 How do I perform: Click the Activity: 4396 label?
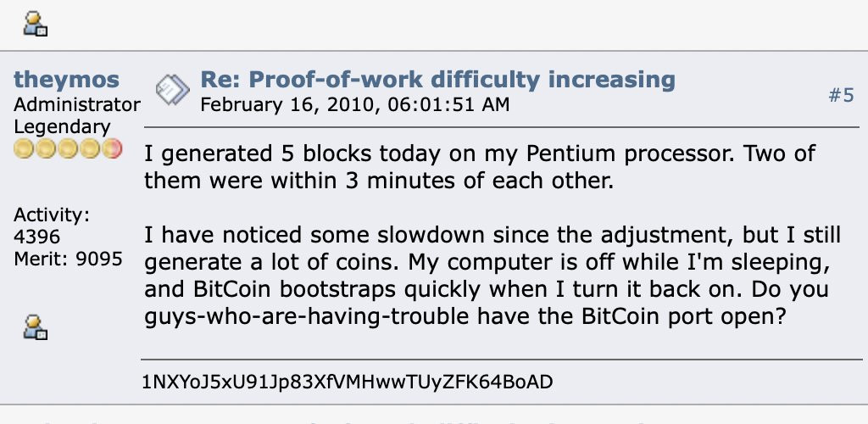point(52,226)
